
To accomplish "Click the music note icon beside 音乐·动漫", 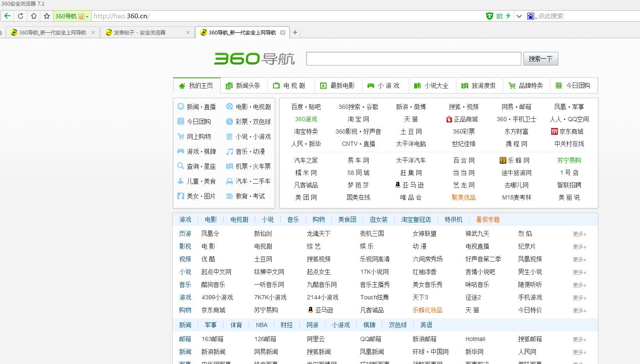I will point(230,151).
